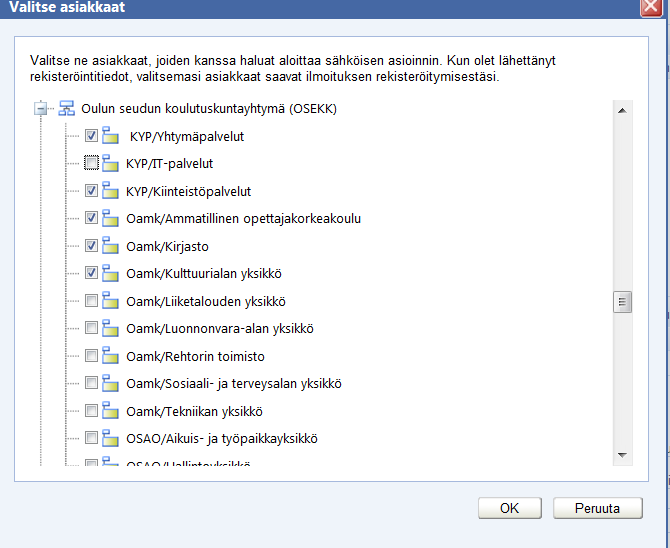Check the Oamk/Rehtorin toimisto checkbox
The height and width of the screenshot is (548, 670).
(x=91, y=356)
